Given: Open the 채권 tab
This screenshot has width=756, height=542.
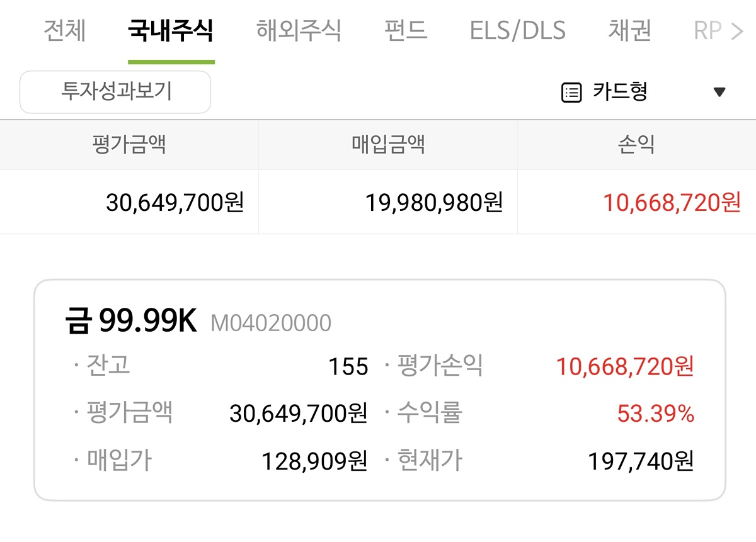Looking at the screenshot, I should click(629, 31).
